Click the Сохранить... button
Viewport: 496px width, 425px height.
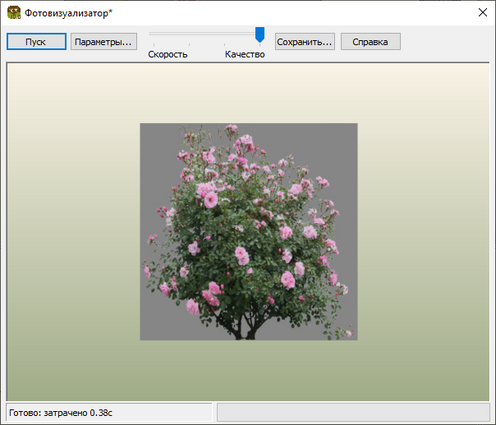(305, 42)
